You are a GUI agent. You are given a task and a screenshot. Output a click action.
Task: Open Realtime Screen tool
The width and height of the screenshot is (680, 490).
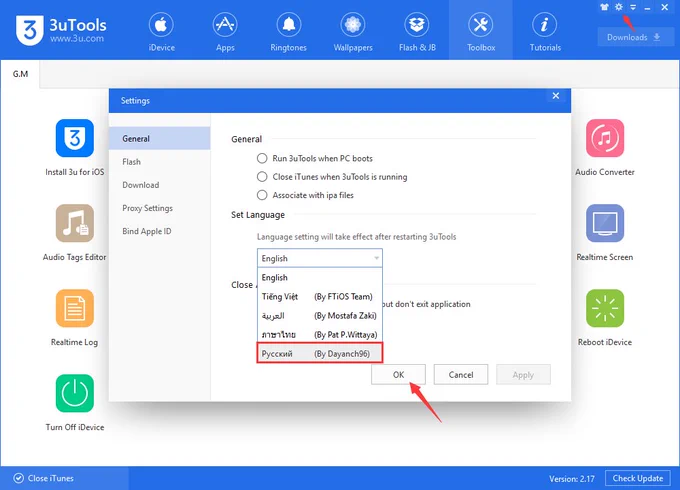coord(605,233)
